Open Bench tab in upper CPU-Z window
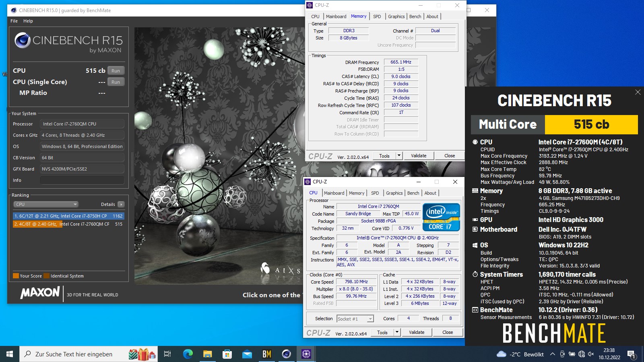This screenshot has height=362, width=644. [415, 16]
